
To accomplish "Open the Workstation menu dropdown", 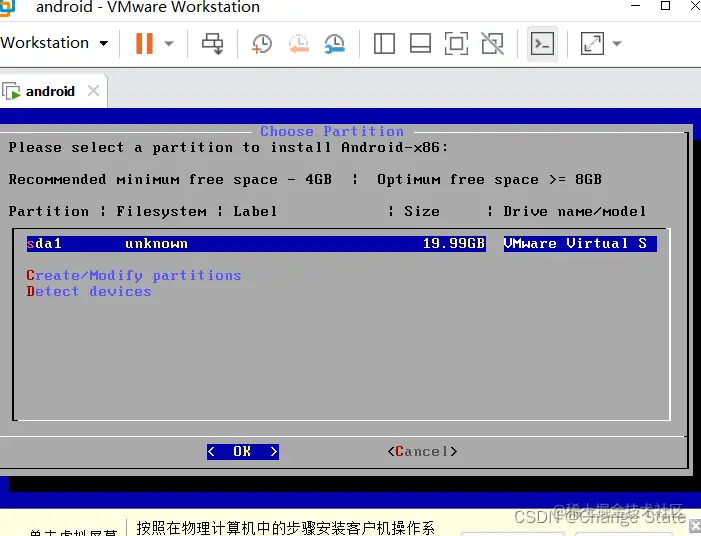I will coord(54,43).
